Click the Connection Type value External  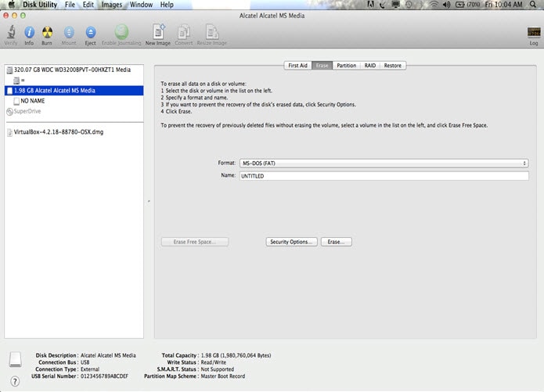(90, 369)
